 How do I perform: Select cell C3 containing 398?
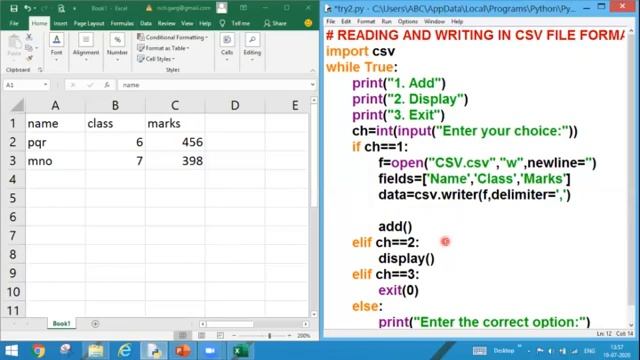pos(175,161)
